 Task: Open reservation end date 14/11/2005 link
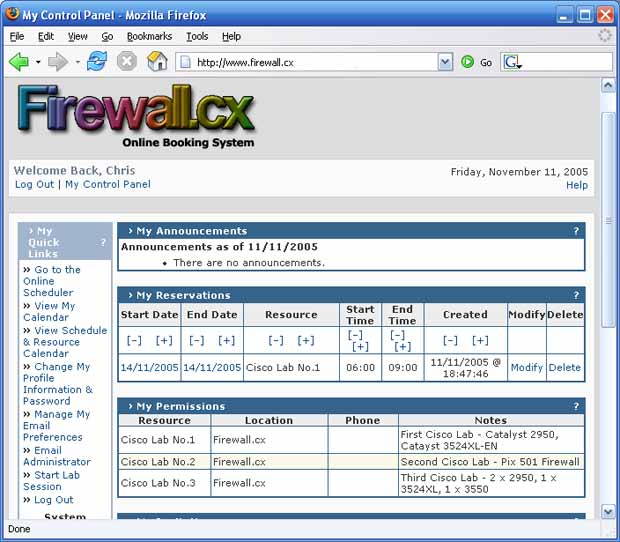[x=212, y=368]
